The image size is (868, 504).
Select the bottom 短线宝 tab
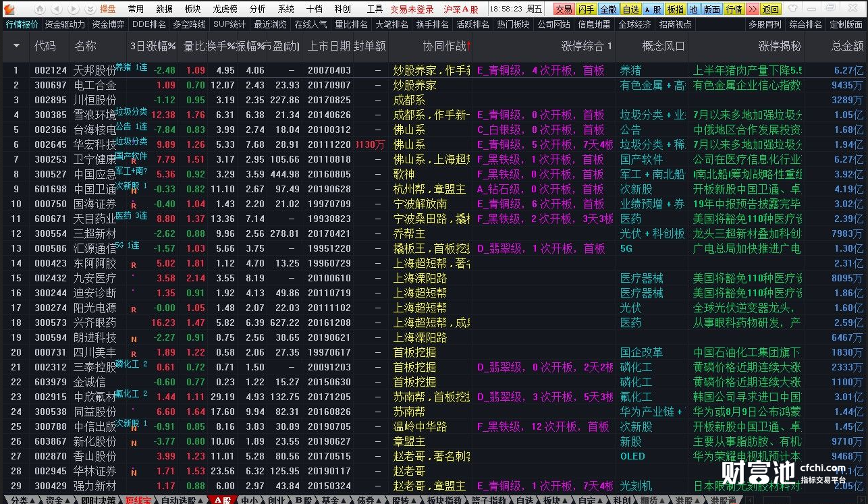tap(138, 500)
